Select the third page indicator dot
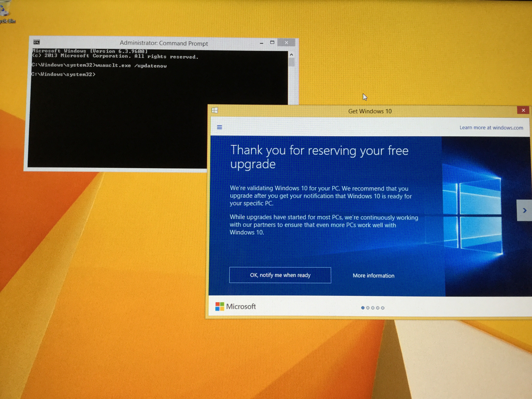Image resolution: width=532 pixels, height=399 pixels. [x=373, y=308]
